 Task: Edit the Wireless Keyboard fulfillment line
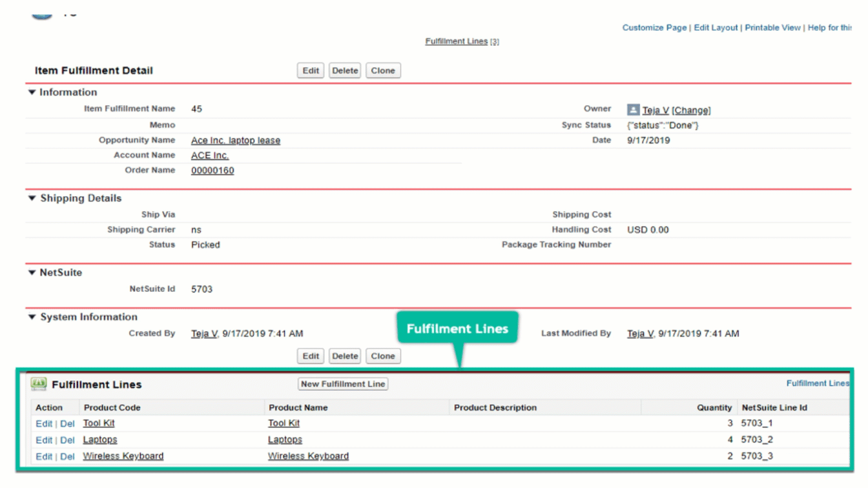click(44, 456)
